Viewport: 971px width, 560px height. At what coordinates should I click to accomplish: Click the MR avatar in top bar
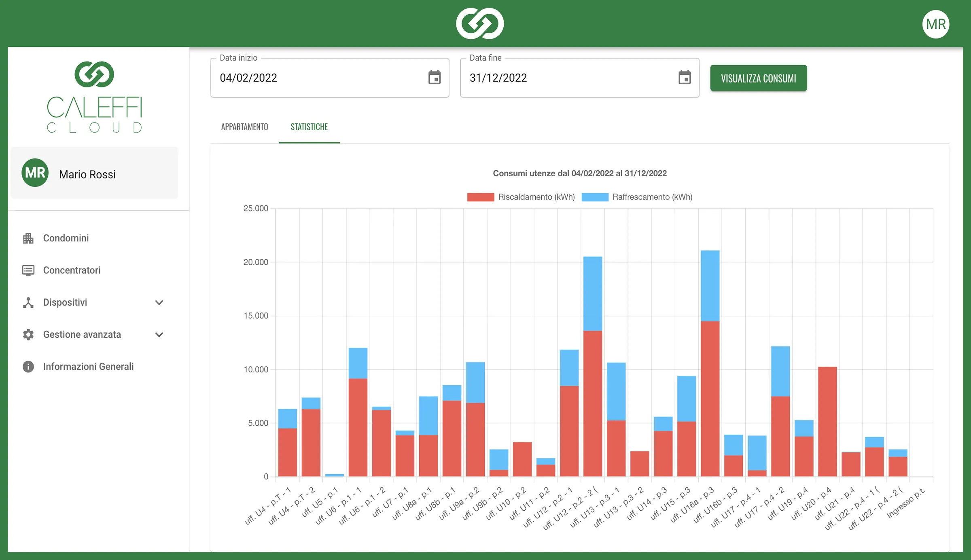pyautogui.click(x=936, y=24)
